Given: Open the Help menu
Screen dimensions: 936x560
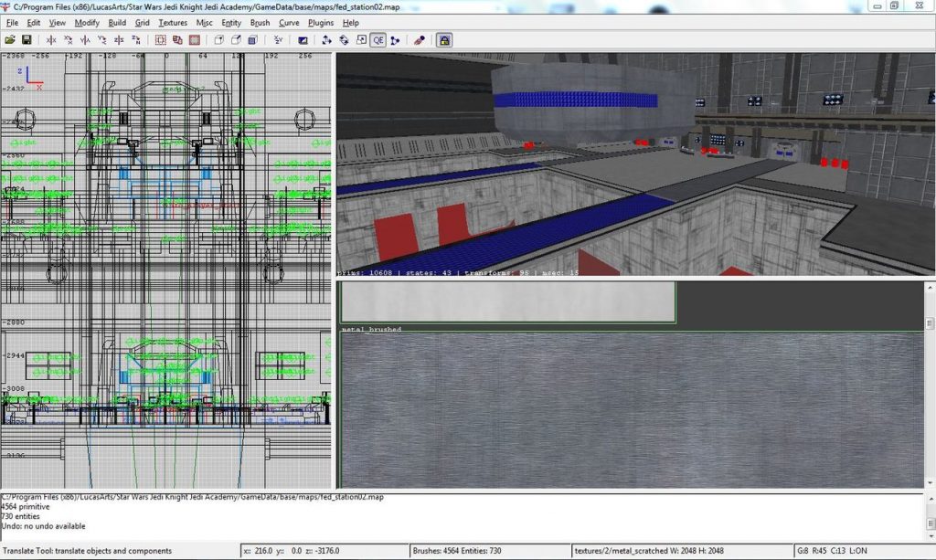Looking at the screenshot, I should 350,23.
